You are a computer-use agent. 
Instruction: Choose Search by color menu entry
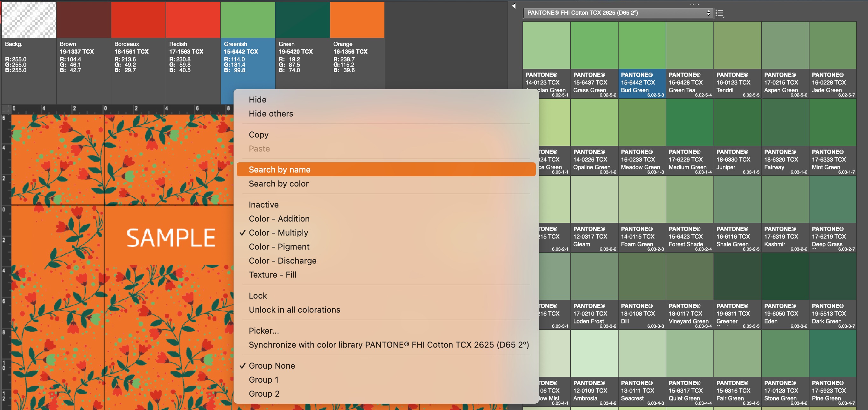[x=278, y=184]
